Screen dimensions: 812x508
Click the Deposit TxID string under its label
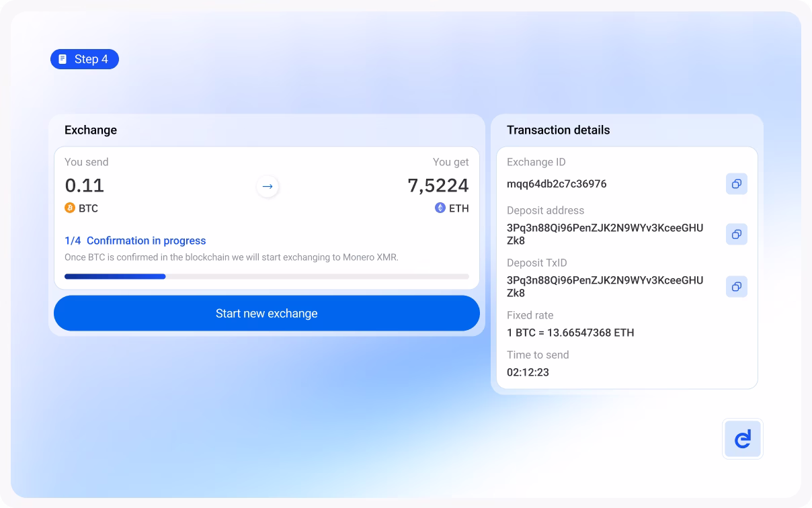[605, 287]
